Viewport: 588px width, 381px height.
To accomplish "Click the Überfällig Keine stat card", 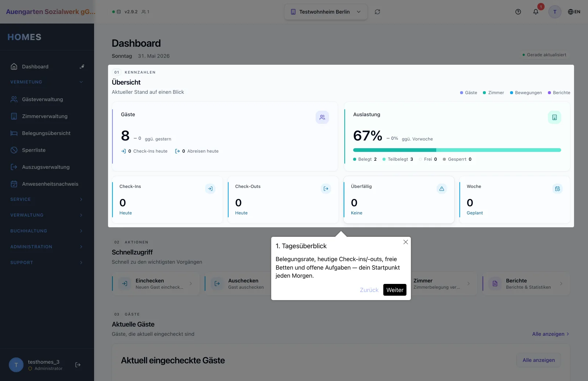I will (x=399, y=200).
